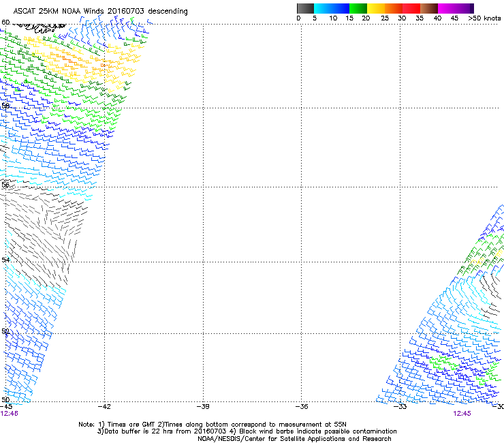Click the black coastline drawing near latitude 60
The height and width of the screenshot is (443, 504).
[x=40, y=28]
